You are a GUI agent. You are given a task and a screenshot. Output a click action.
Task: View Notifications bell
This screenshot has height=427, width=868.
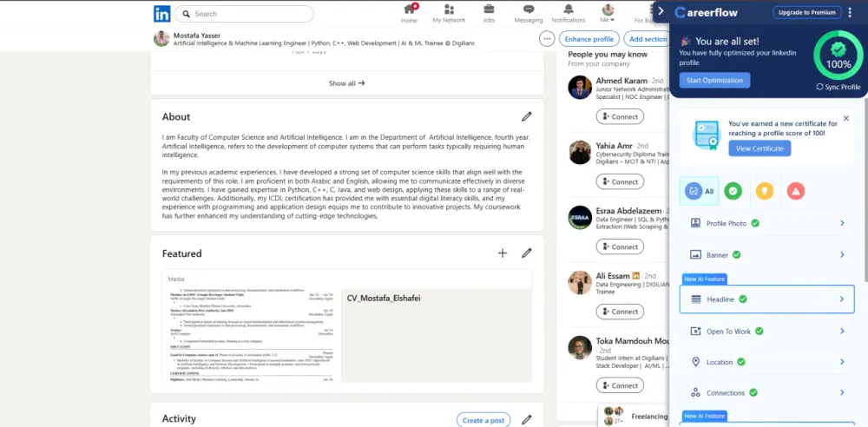click(568, 14)
